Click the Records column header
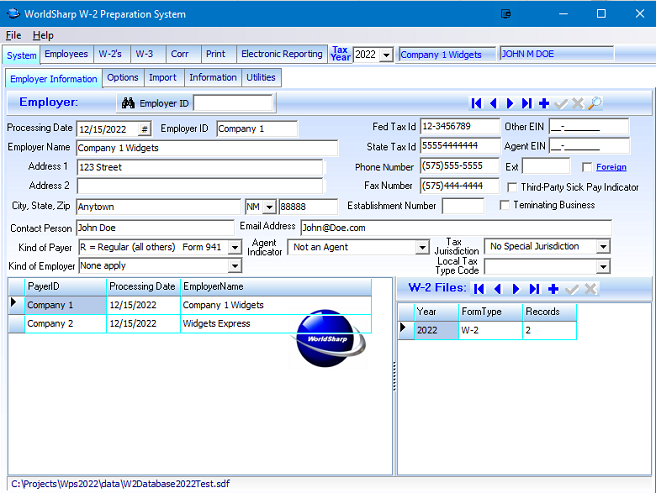 point(549,312)
